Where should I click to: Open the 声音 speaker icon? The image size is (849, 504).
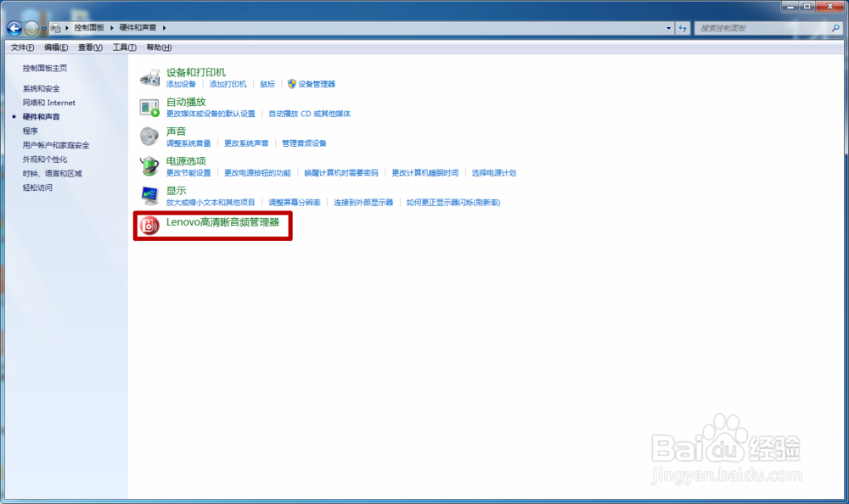tap(149, 137)
